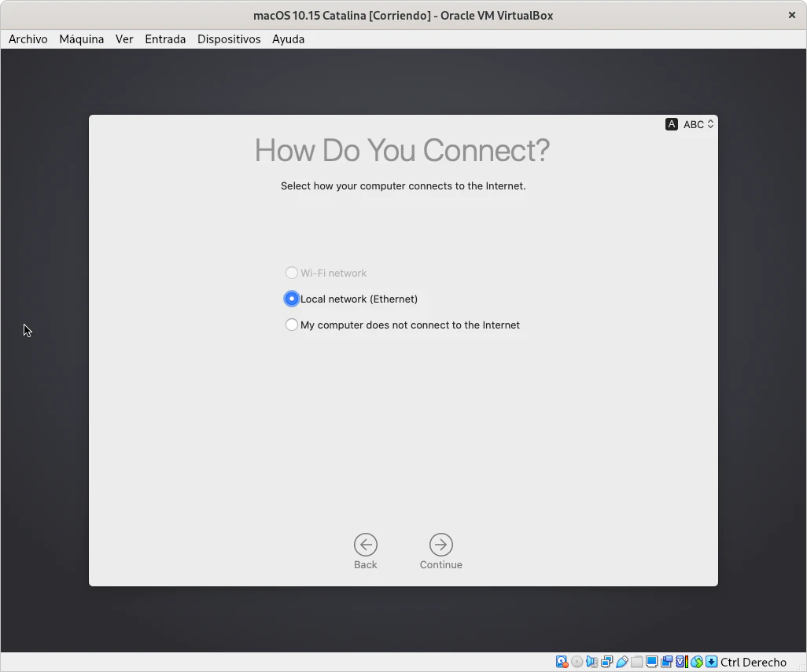Click the display monitor status icon
The height and width of the screenshot is (672, 807).
pyautogui.click(x=651, y=662)
